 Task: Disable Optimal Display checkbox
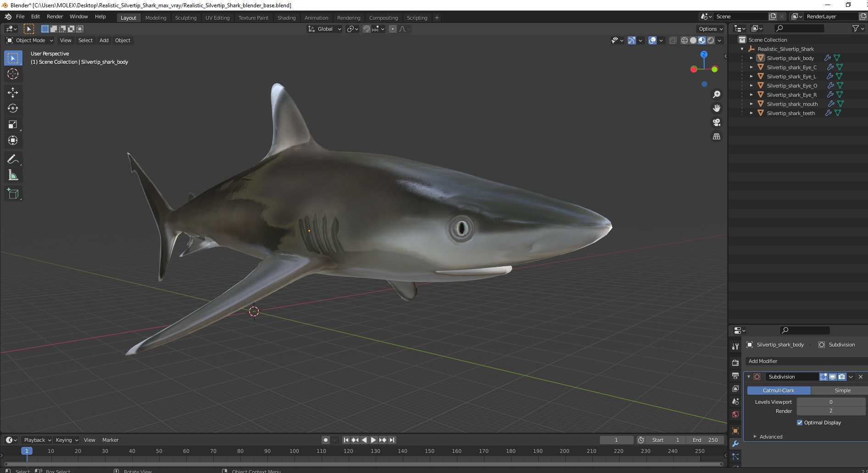(800, 423)
